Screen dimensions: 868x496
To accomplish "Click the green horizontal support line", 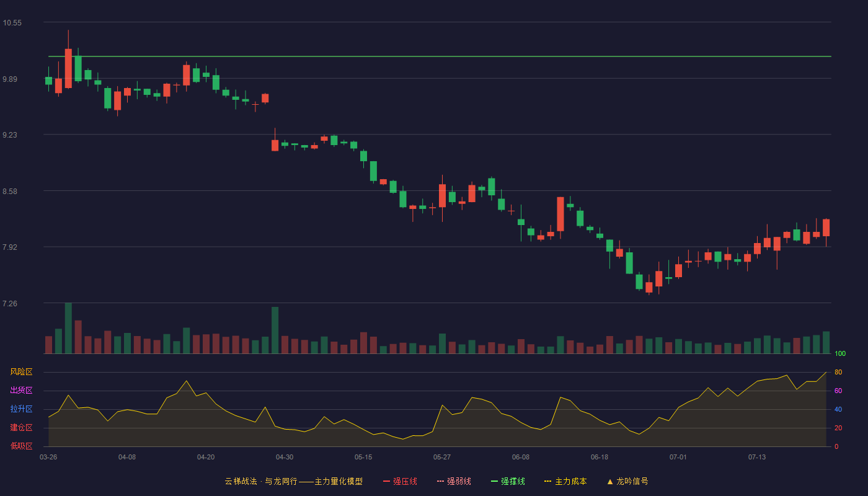I will click(440, 56).
